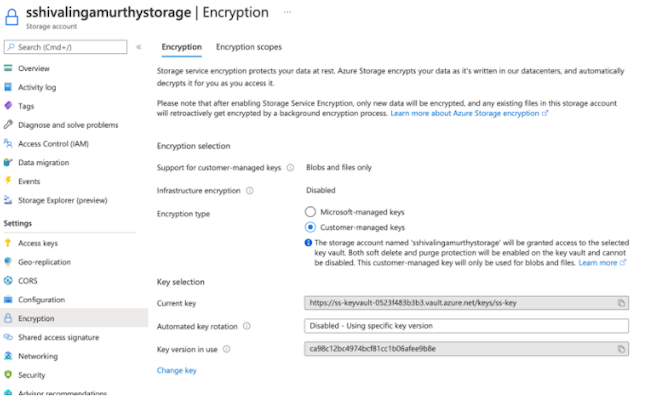Click blue info icon in key vault notice
Screen dimensions: 650x399
pyautogui.click(x=308, y=242)
